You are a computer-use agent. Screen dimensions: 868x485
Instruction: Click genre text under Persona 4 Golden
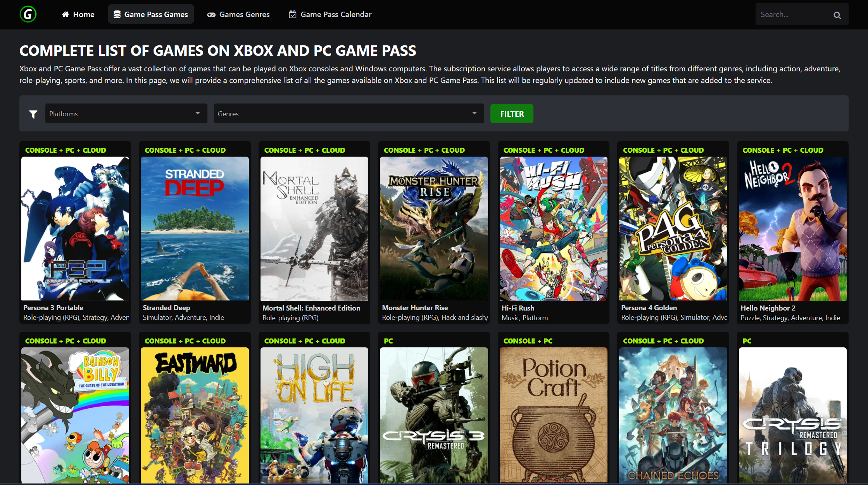[674, 318]
